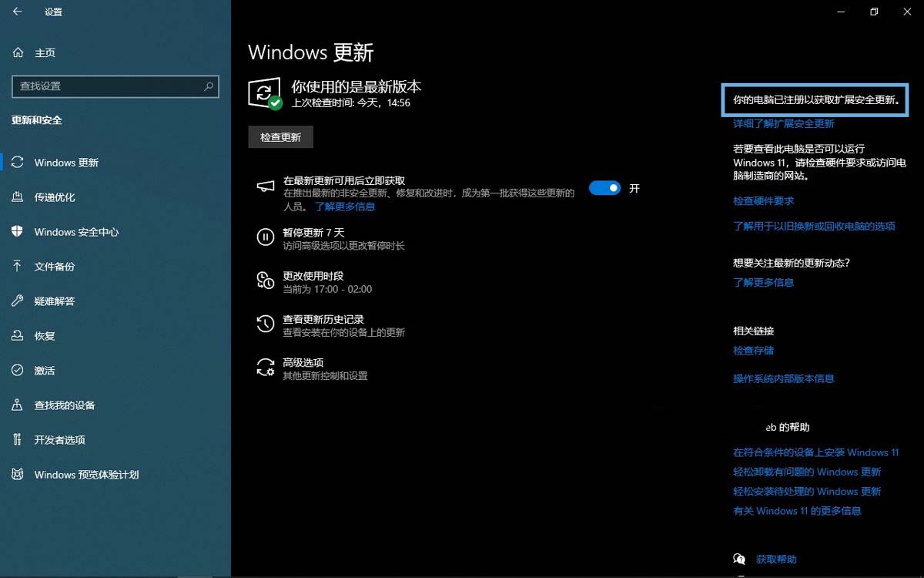Click the 检查更新 button

pyautogui.click(x=280, y=137)
